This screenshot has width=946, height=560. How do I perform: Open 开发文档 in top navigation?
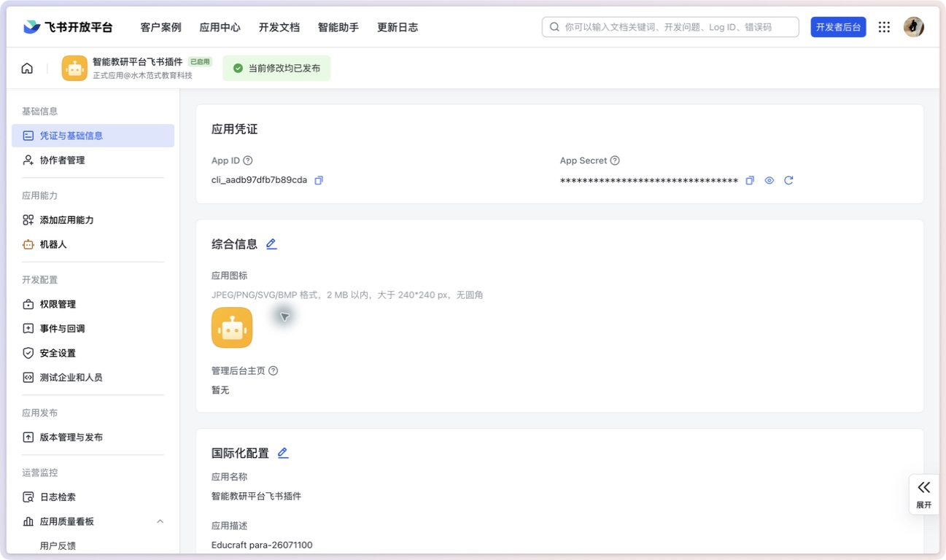pos(279,27)
